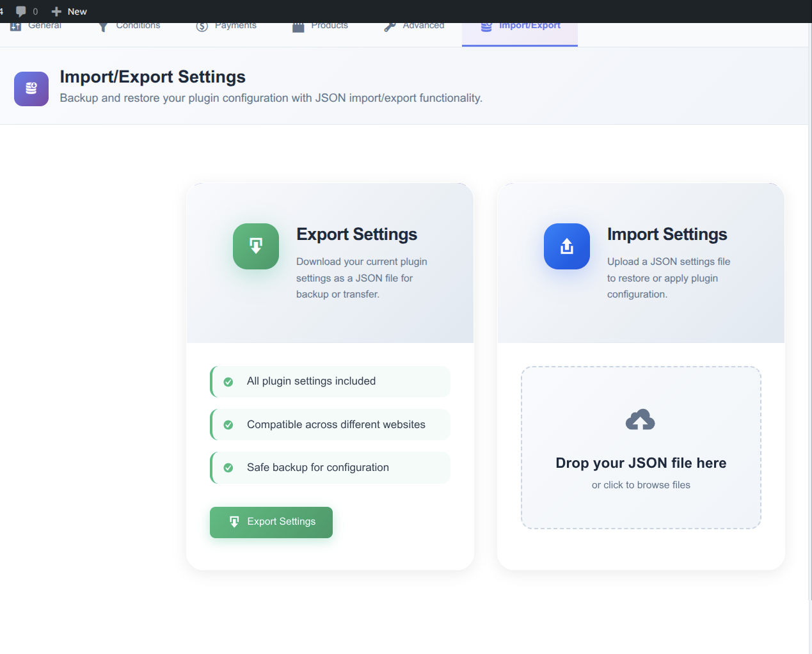Click checkmark beside Compatible across different websites
The width and height of the screenshot is (812, 654).
228,425
